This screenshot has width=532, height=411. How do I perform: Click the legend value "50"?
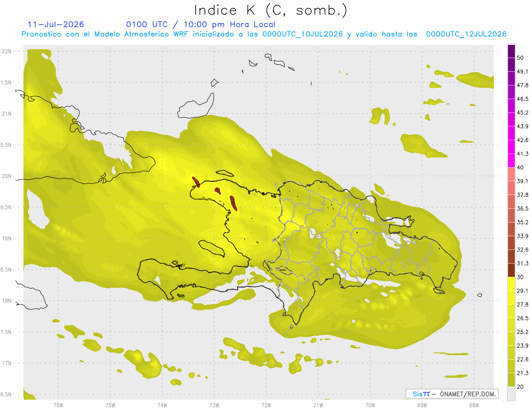tap(520, 58)
